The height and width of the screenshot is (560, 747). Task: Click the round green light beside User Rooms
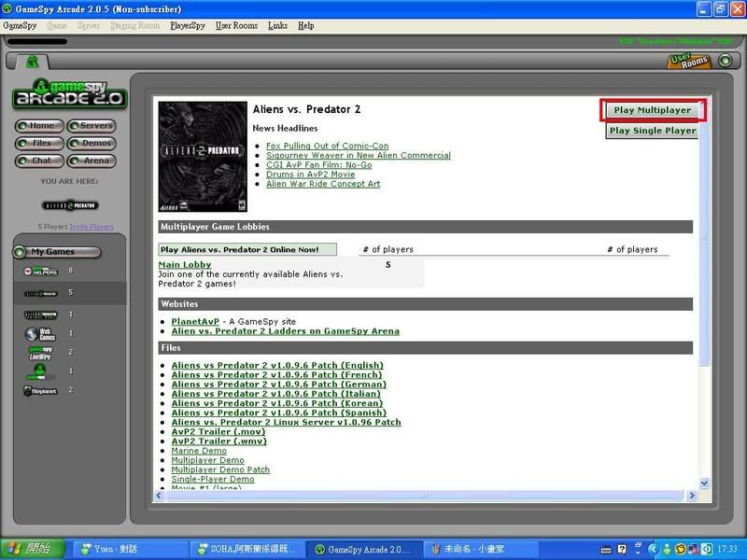point(726,61)
